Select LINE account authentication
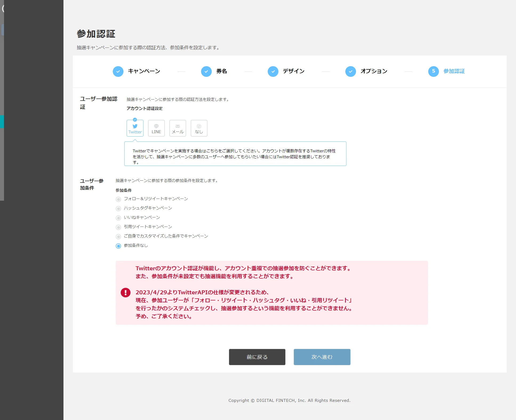 coord(156,128)
